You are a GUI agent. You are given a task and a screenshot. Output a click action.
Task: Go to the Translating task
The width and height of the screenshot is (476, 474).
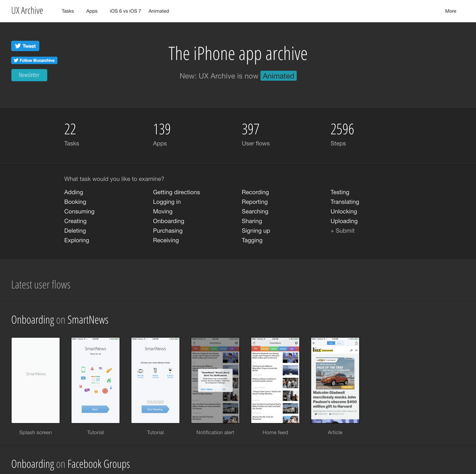pyautogui.click(x=345, y=202)
